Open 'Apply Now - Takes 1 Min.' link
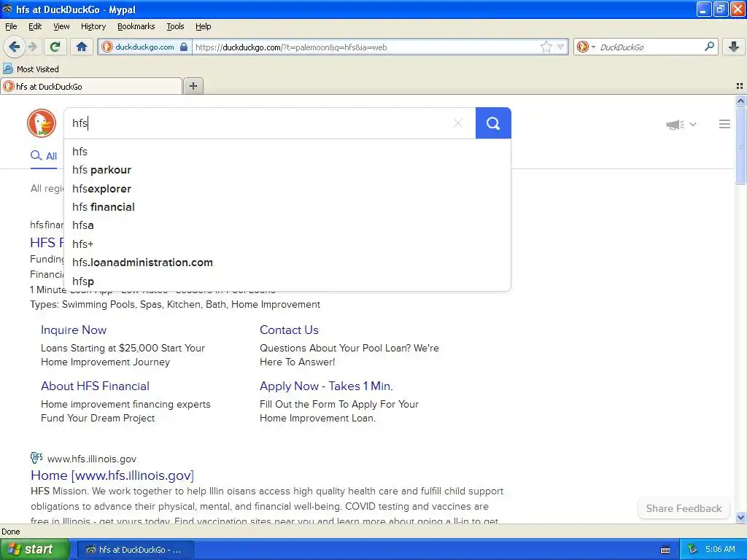The height and width of the screenshot is (560, 747). (326, 386)
